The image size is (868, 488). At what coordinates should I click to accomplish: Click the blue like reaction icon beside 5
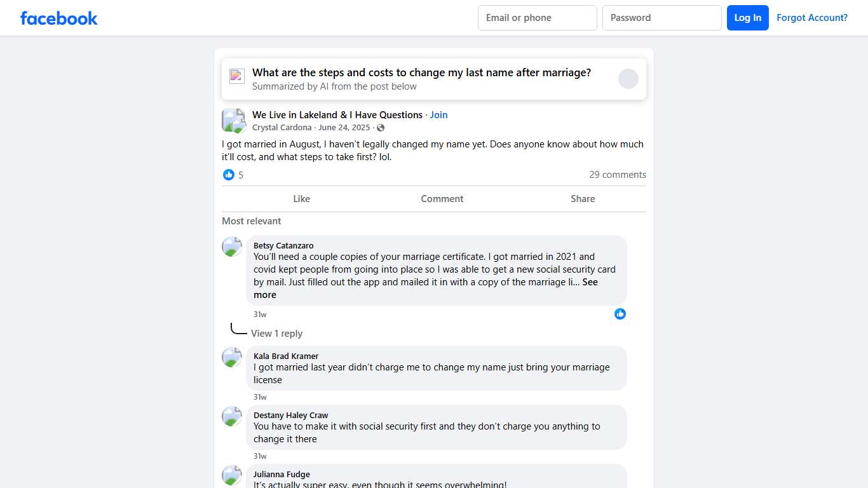(229, 175)
